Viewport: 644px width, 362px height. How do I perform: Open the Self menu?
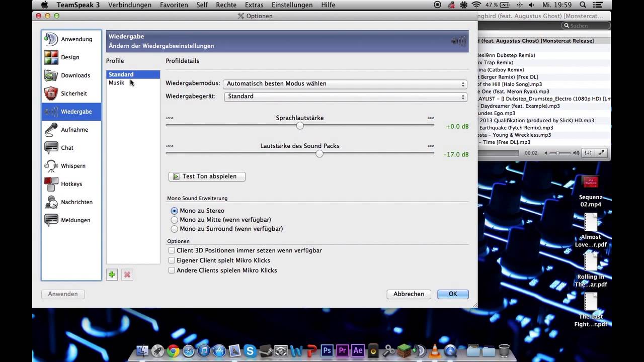click(202, 5)
